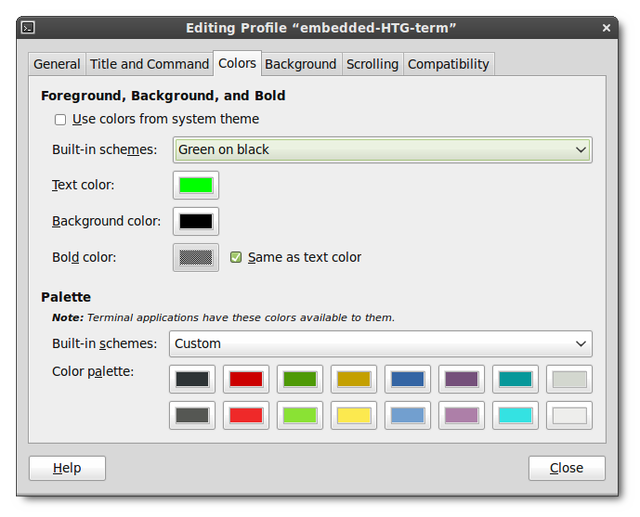Viewport: 640px width, 517px height.
Task: Click the teal palette color swatch
Action: [x=516, y=379]
